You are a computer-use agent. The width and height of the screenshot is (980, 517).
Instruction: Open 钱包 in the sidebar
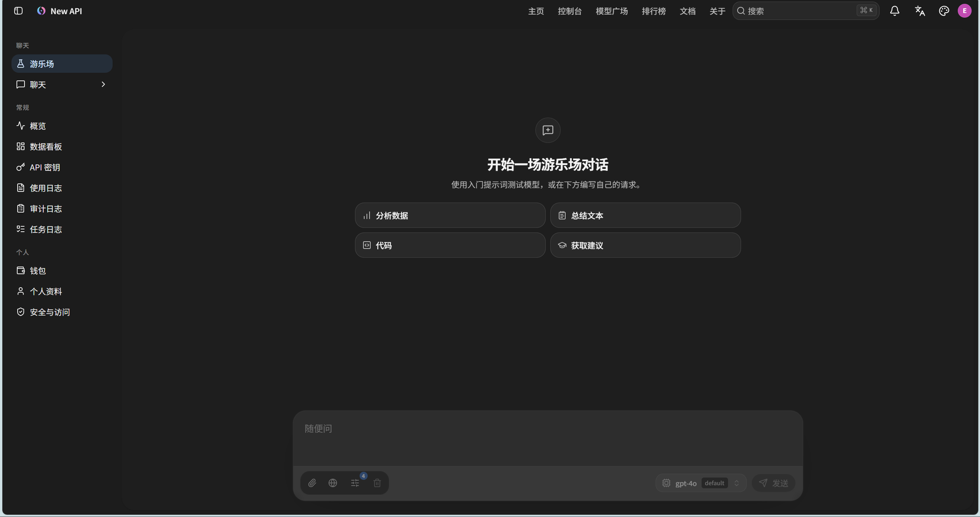[x=62, y=271]
